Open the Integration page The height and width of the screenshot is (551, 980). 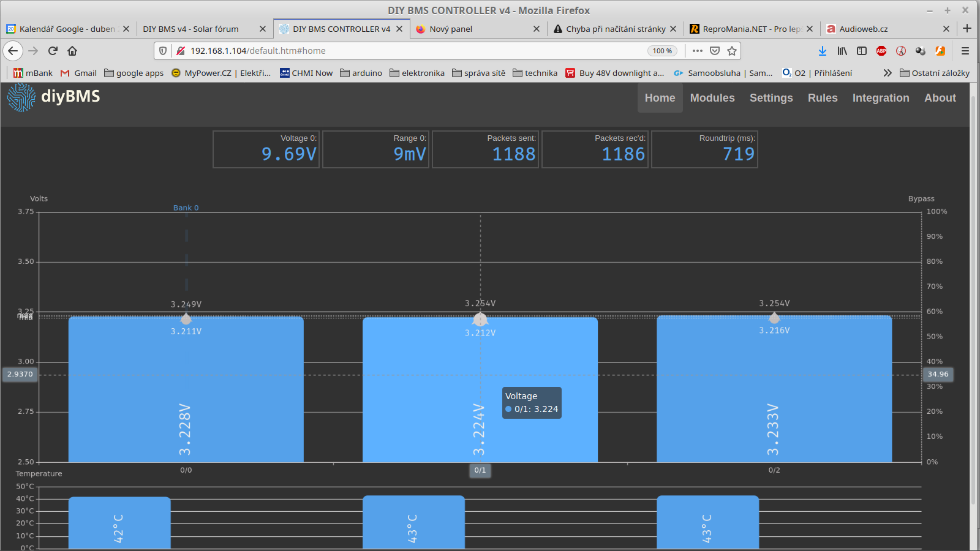click(x=881, y=98)
